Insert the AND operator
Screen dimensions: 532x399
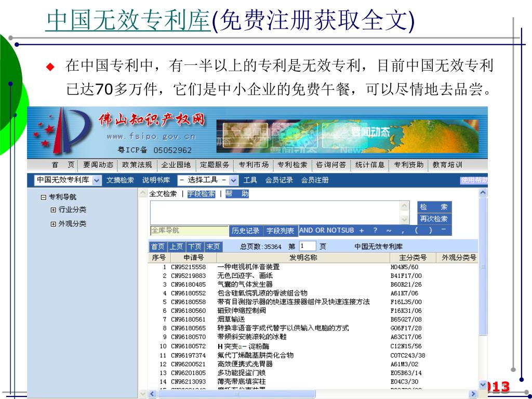(307, 230)
